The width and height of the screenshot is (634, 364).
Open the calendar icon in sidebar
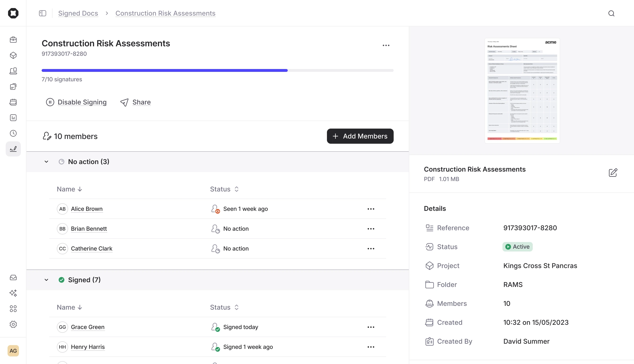click(x=13, y=102)
